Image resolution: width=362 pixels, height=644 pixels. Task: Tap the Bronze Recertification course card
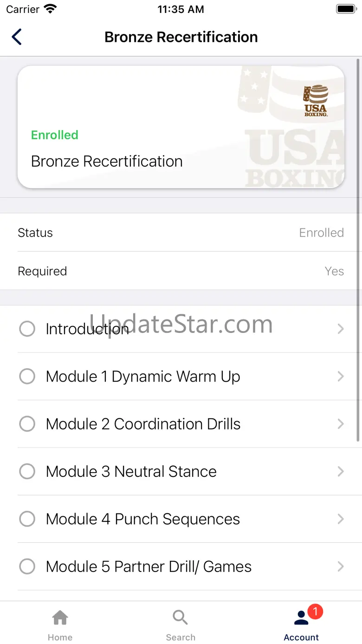click(x=181, y=127)
